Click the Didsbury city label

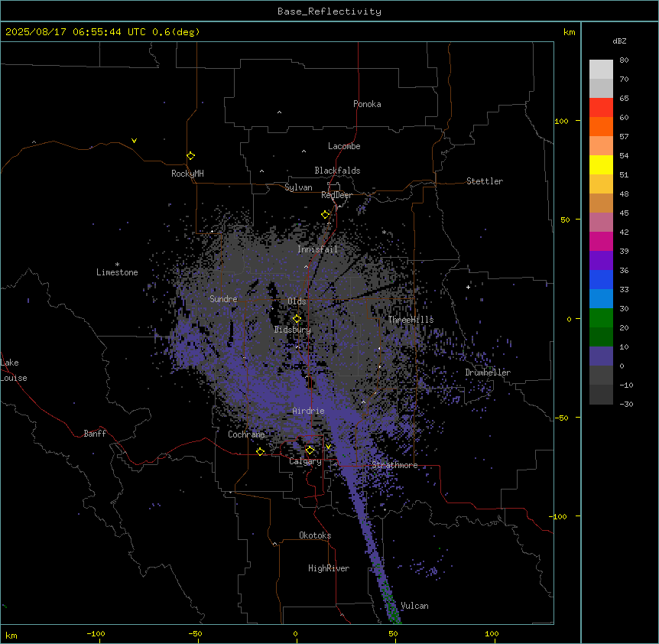point(292,330)
